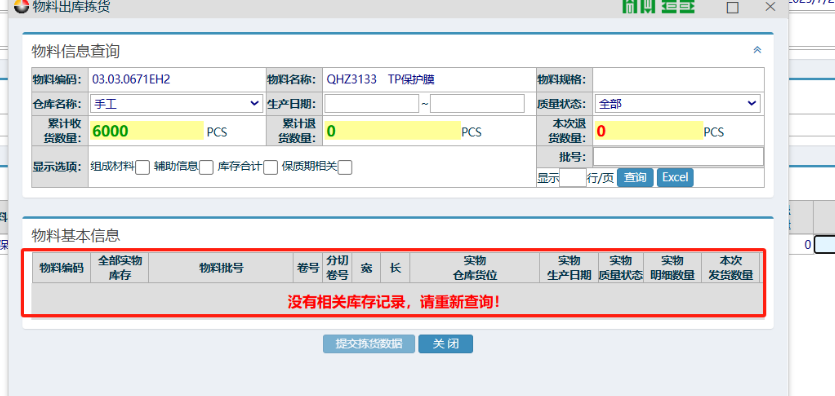This screenshot has height=396, width=835.
Task: Click the 生产日期 start date field
Action: point(372,104)
